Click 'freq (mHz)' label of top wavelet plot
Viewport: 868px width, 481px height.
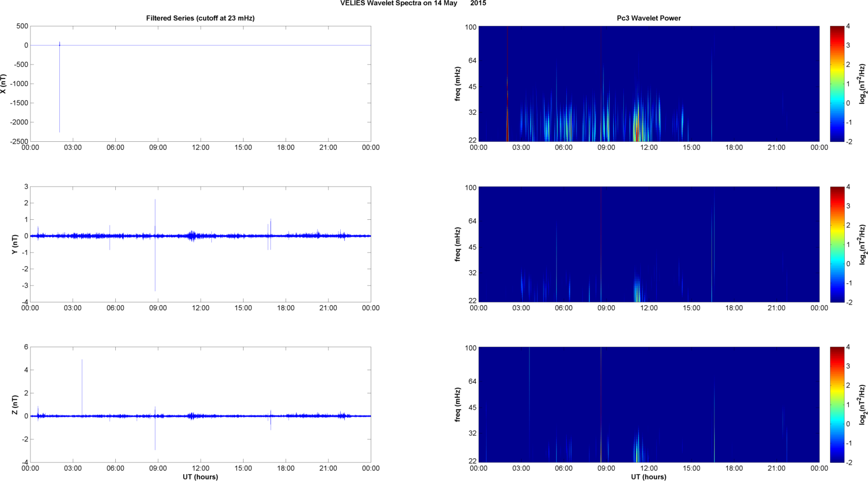click(x=458, y=84)
